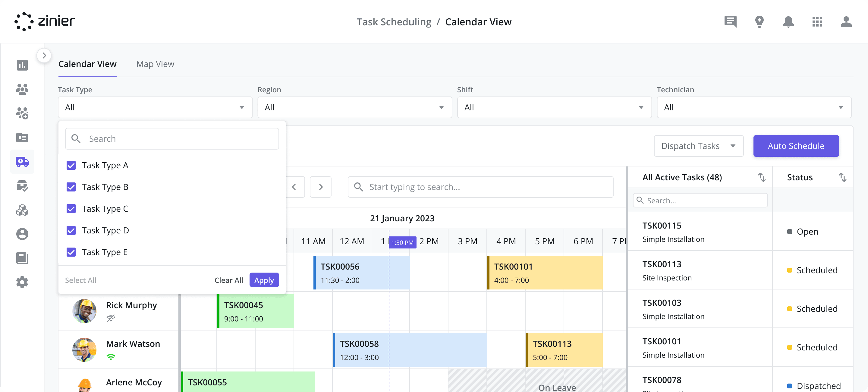Sort the Status column
The width and height of the screenshot is (868, 392).
(x=842, y=177)
